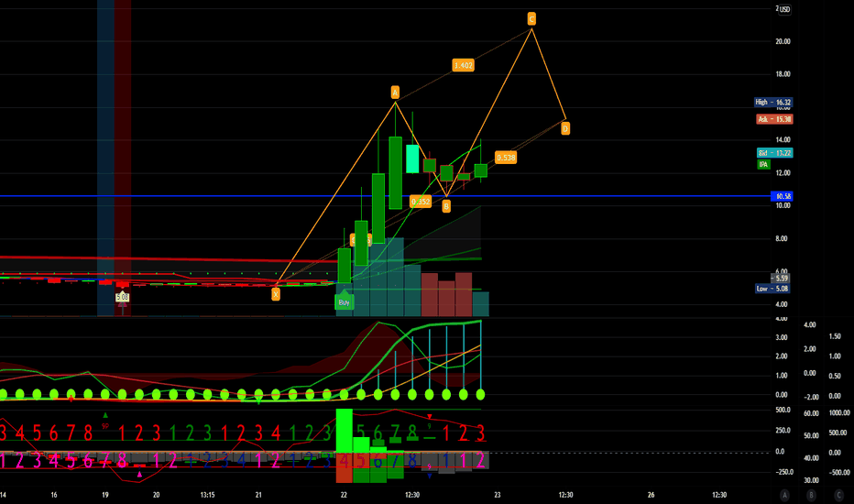Viewport: 854px width, 504px height.
Task: Click the 0.352 ratio label
Action: click(421, 202)
